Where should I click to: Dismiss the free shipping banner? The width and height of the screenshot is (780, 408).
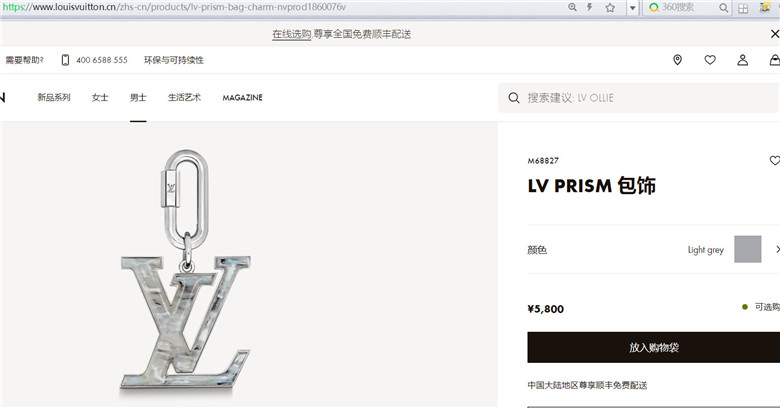(x=775, y=34)
